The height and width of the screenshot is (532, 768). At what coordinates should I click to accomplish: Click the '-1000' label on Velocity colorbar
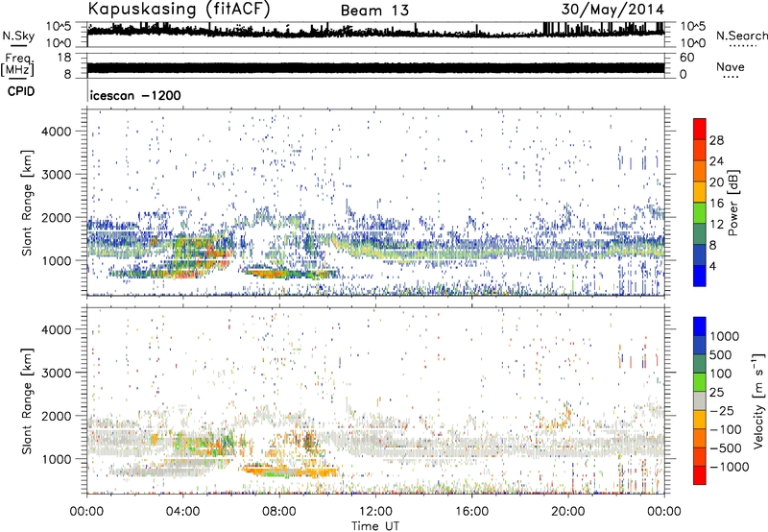(730, 467)
